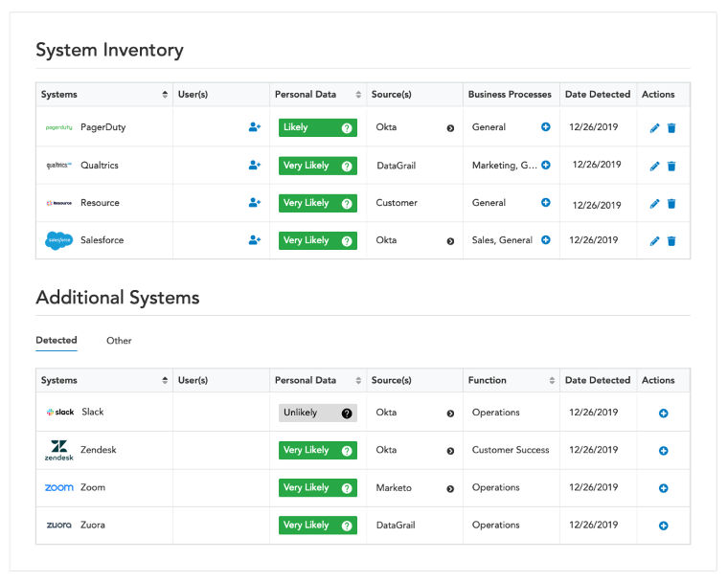Delete the Salesforce system entry

click(671, 241)
